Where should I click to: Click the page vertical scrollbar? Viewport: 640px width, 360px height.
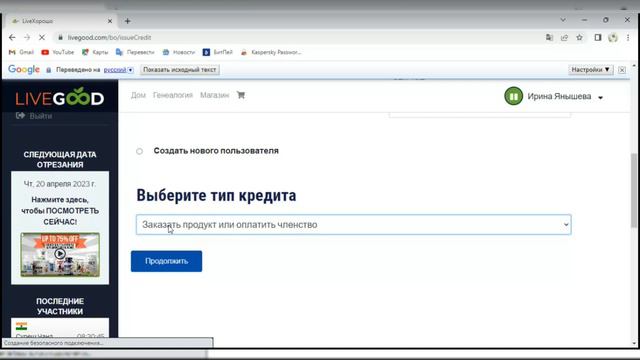633,190
